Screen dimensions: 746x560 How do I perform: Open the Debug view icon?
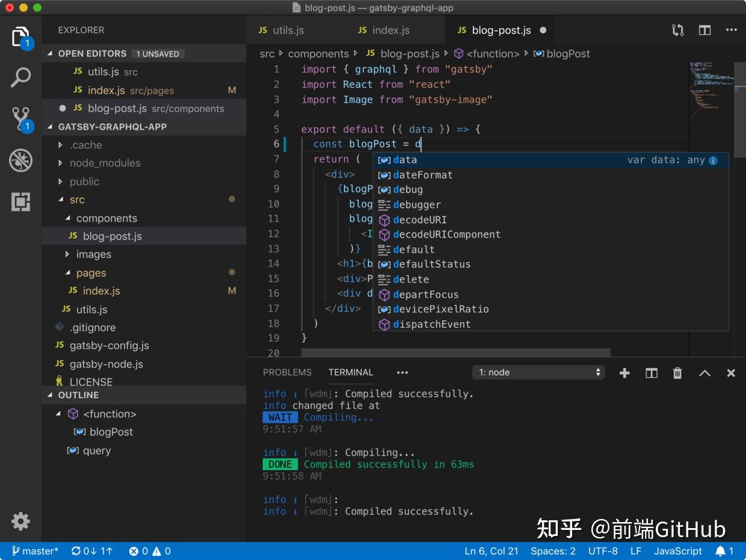tap(21, 160)
